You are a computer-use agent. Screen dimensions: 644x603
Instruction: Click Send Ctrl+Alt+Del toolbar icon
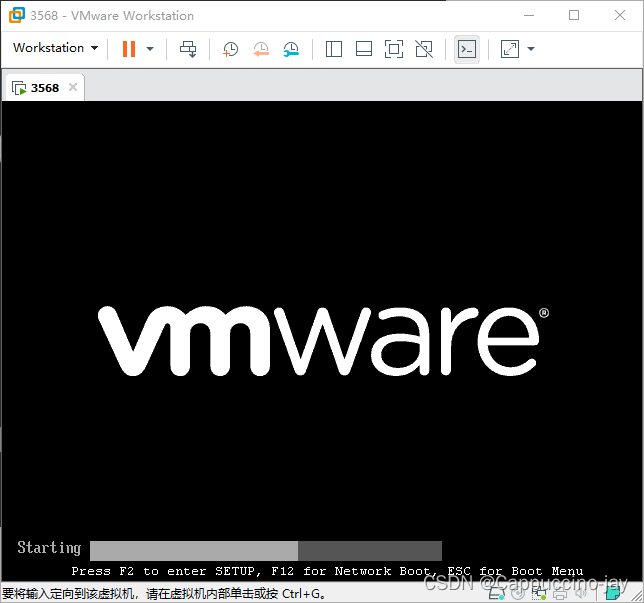coord(188,49)
